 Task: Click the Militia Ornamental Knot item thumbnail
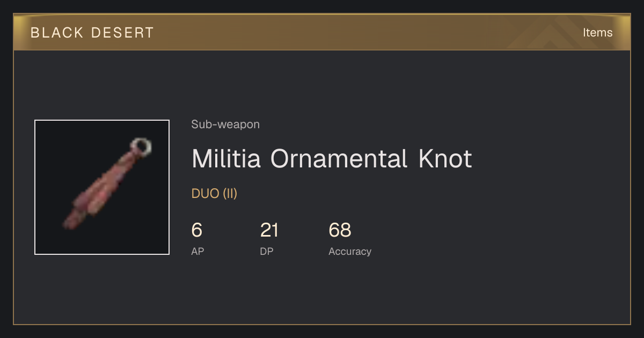click(x=102, y=187)
